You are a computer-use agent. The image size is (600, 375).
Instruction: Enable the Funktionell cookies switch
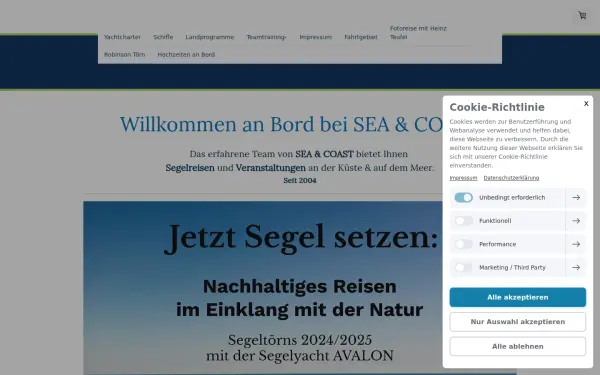tap(463, 221)
